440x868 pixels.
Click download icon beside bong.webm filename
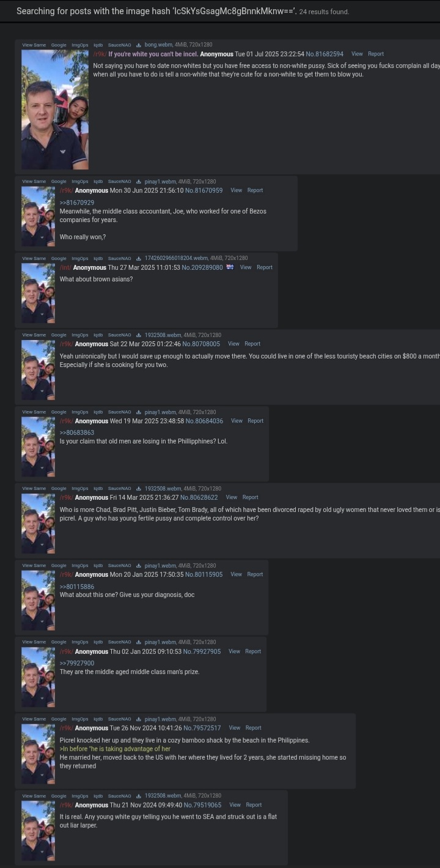[x=139, y=45]
